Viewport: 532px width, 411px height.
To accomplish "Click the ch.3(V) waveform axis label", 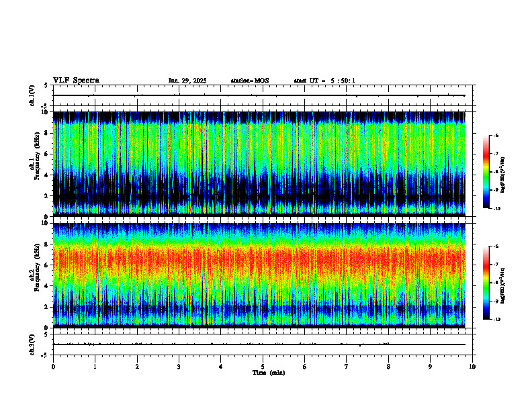I will (x=32, y=345).
